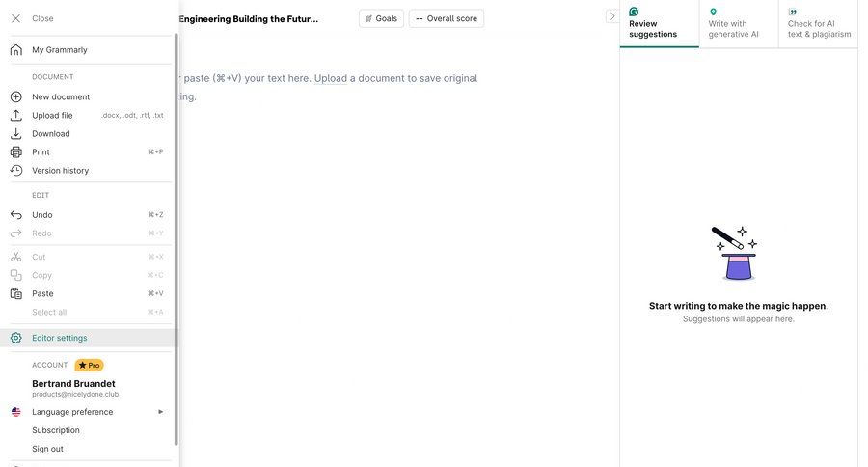Select Sign out
The width and height of the screenshot is (868, 467).
(x=47, y=449)
